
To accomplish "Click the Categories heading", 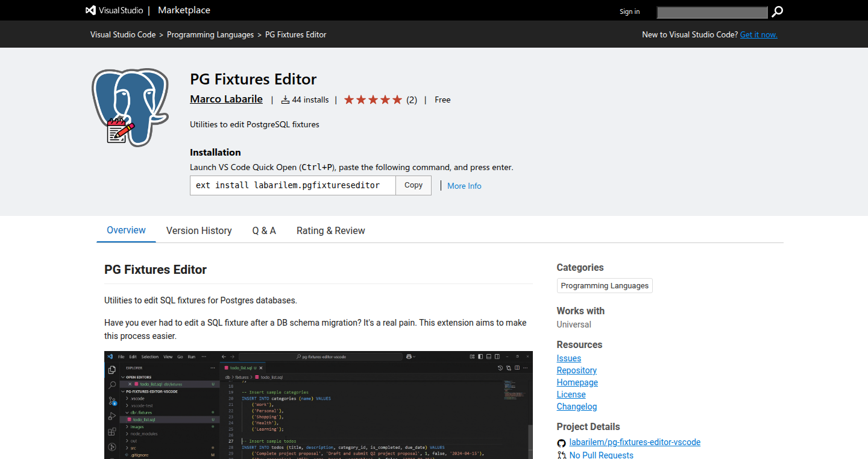I will coord(580,267).
